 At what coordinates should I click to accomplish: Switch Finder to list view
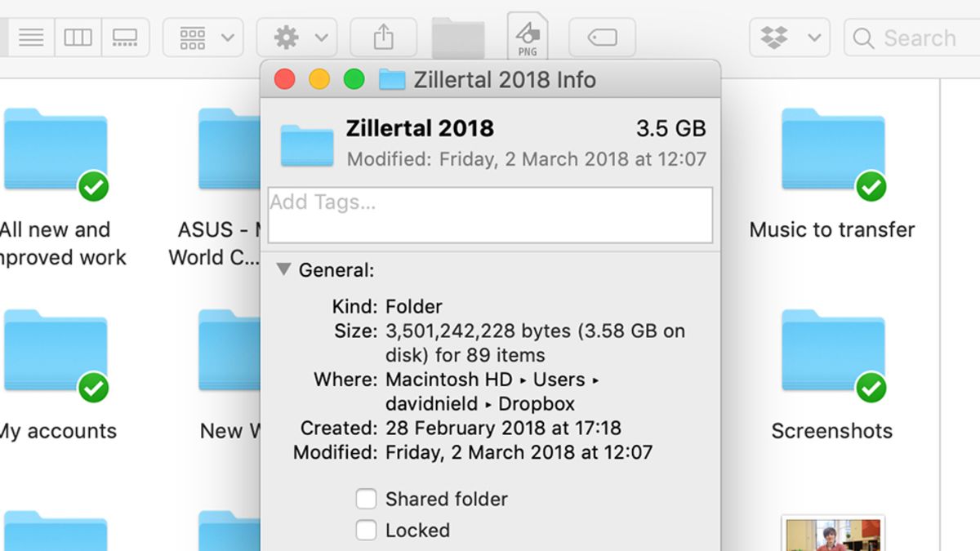tap(31, 37)
